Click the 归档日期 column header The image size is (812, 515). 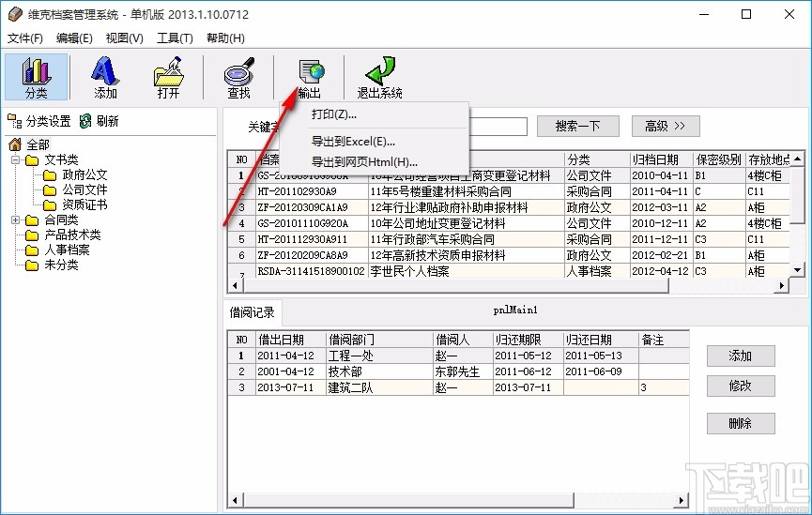(661, 159)
